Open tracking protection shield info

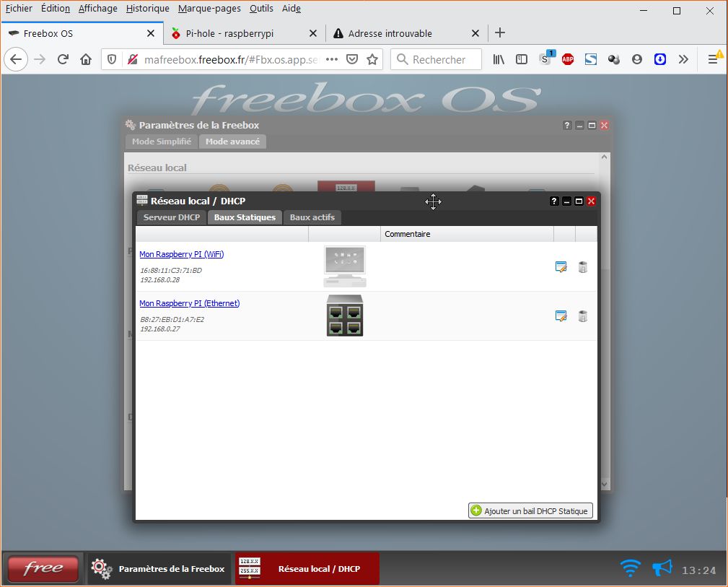(112, 59)
